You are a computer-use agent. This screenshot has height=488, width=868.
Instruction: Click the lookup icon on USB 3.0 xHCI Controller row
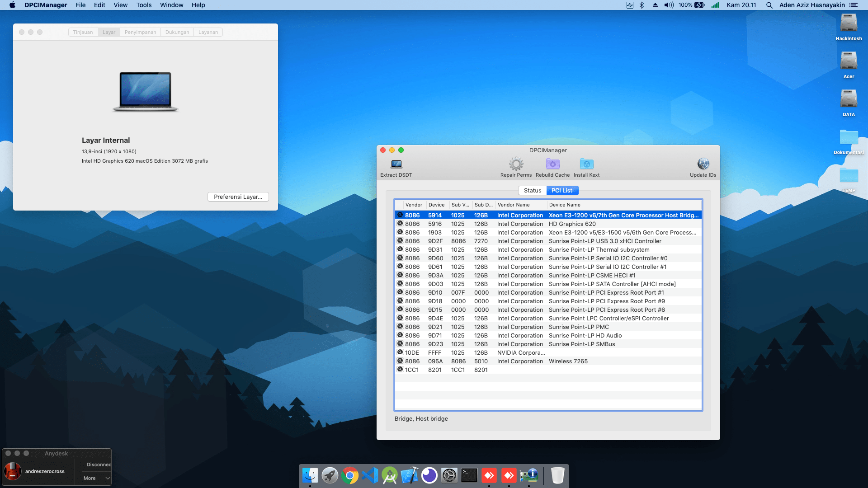(400, 241)
